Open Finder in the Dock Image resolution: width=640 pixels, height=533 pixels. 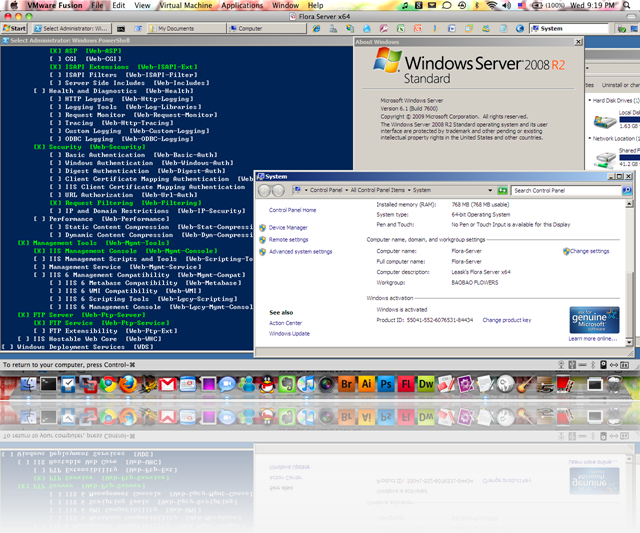(x=29, y=384)
